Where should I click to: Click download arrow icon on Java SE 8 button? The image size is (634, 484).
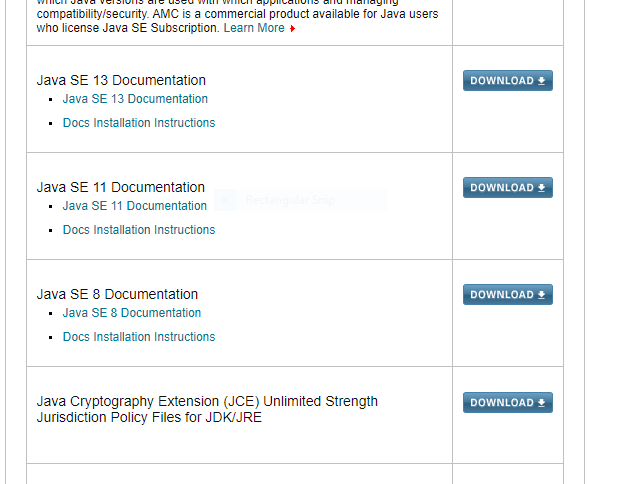[542, 295]
